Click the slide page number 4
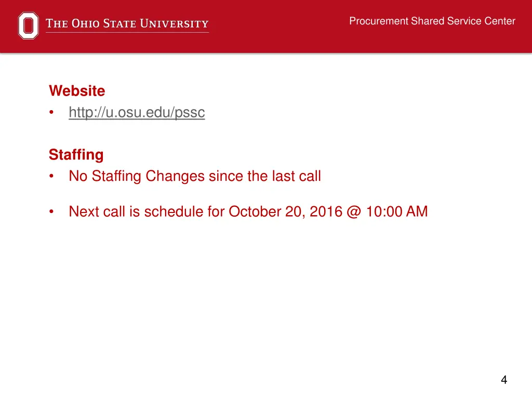The width and height of the screenshot is (532, 399). tap(504, 380)
